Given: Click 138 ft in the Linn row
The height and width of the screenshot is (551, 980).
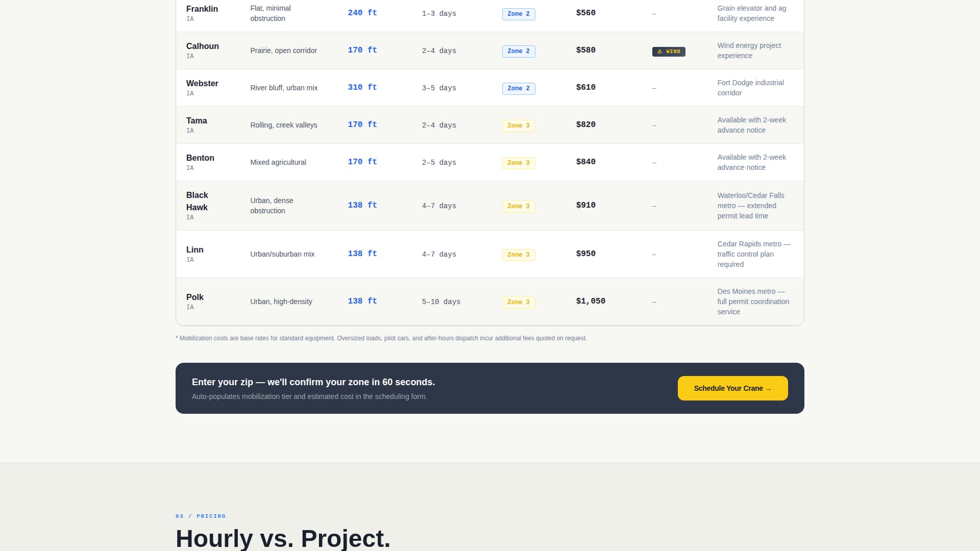Looking at the screenshot, I should [362, 254].
